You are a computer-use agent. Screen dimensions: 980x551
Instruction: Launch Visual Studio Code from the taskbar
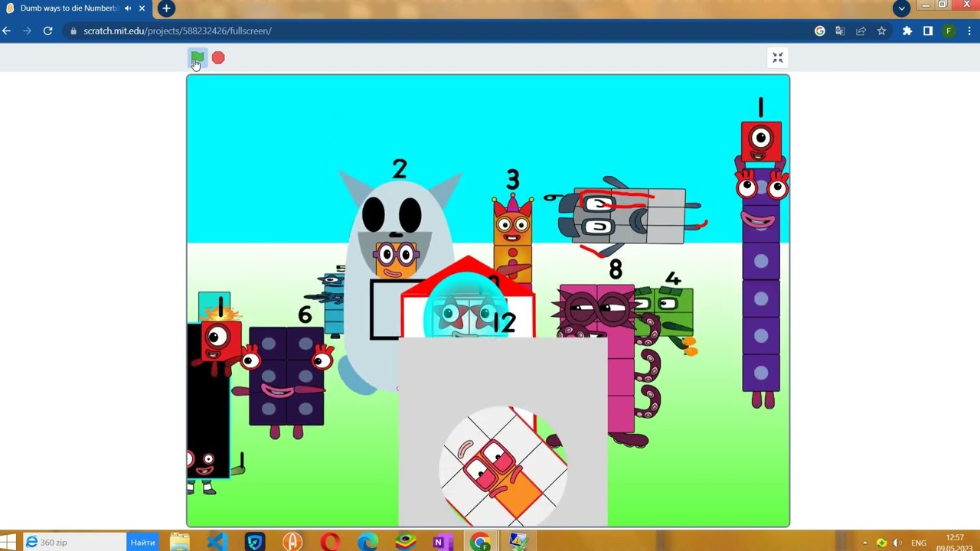(217, 542)
